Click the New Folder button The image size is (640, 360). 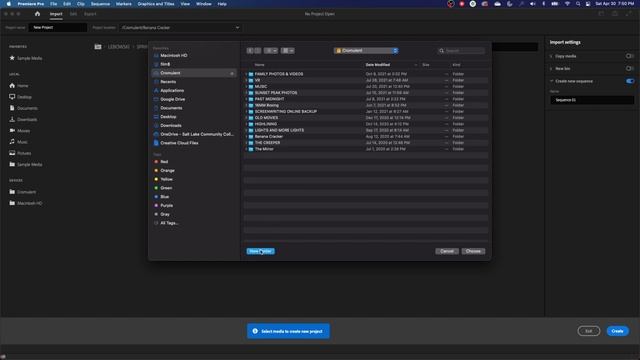tap(260, 251)
